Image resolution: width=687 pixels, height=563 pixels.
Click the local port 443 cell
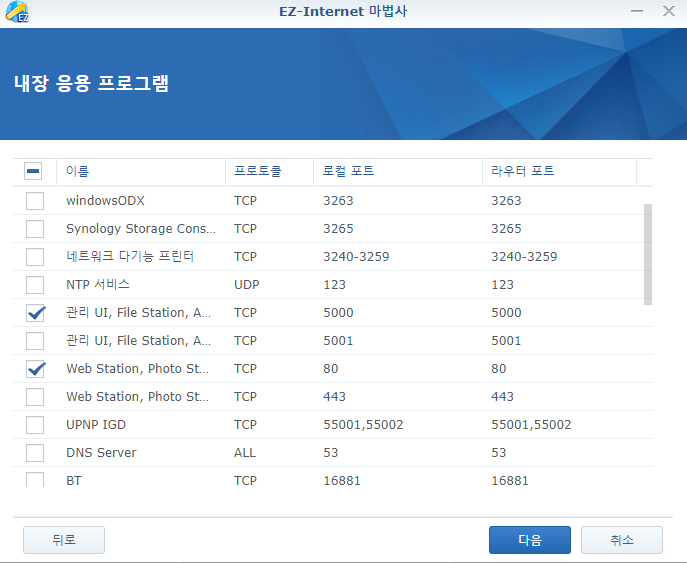coord(334,397)
